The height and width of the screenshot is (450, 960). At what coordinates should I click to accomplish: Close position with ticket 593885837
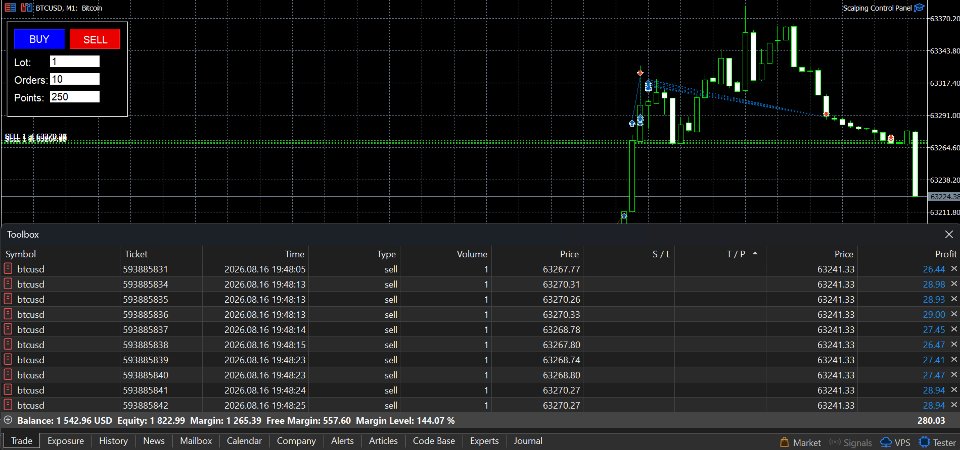(x=954, y=329)
